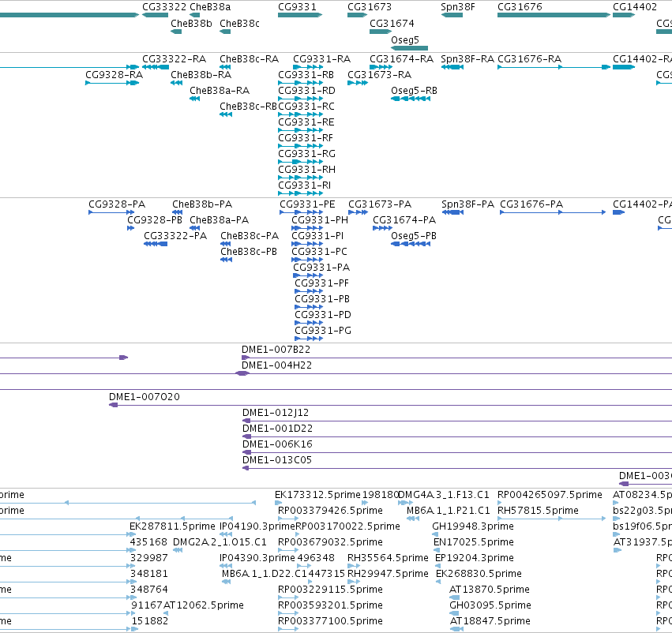Open BAC clone DME1-006K16
This screenshot has height=633, width=672.
457,453
